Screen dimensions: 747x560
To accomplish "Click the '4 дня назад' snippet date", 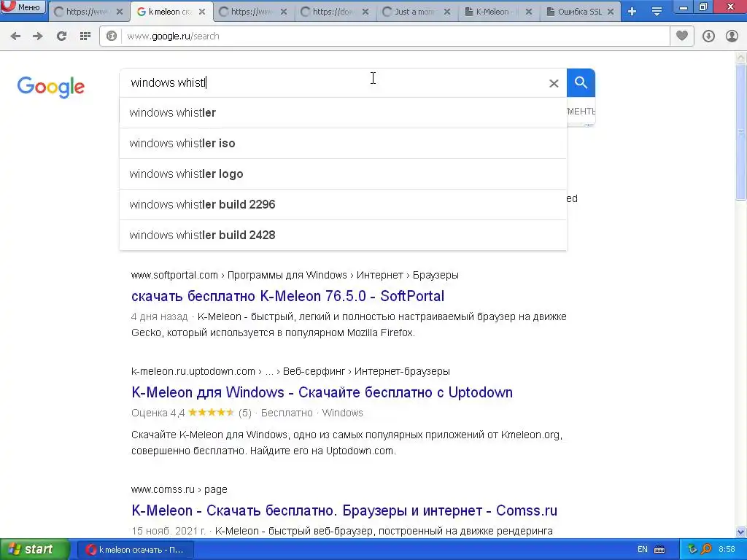I will 159,316.
